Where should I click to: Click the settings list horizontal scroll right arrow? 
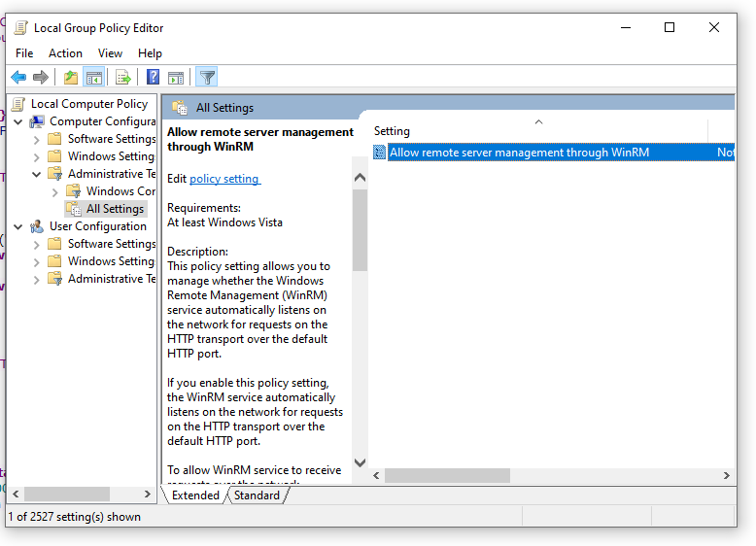(727, 476)
